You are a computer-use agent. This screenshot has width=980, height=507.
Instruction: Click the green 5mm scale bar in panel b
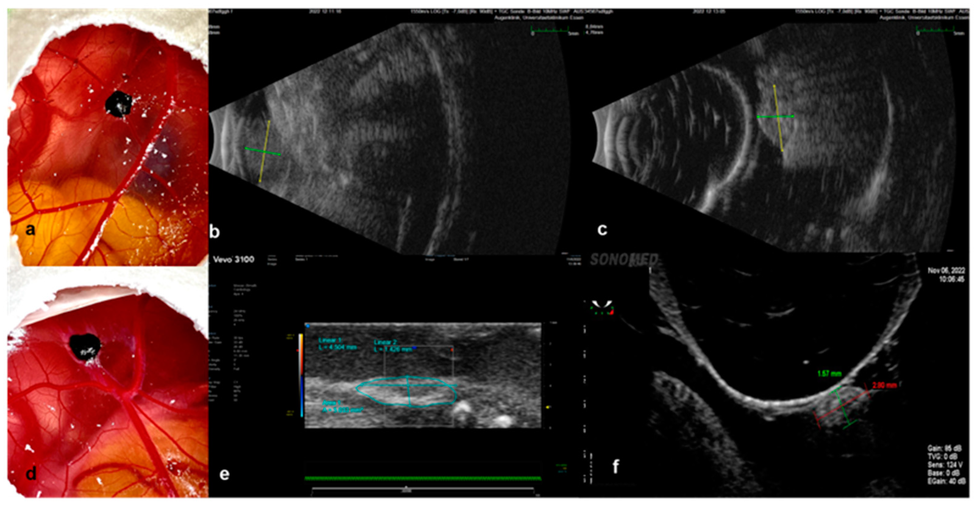pyautogui.click(x=550, y=30)
